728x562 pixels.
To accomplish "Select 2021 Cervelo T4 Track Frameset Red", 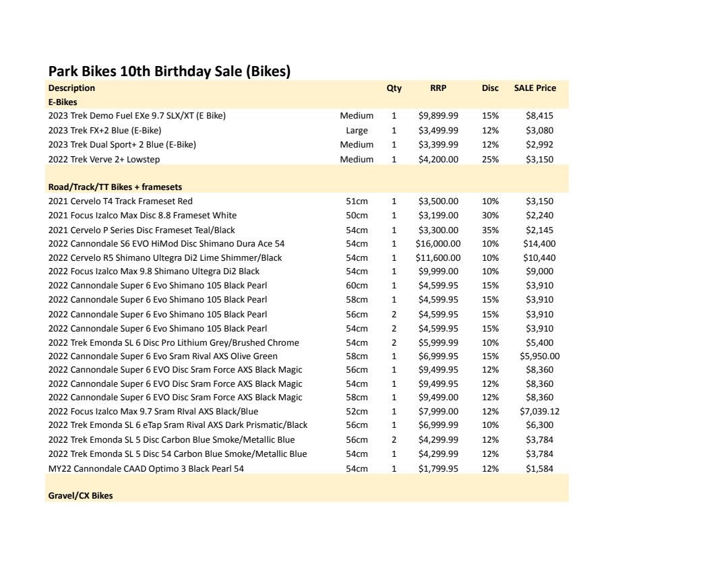I will click(120, 201).
